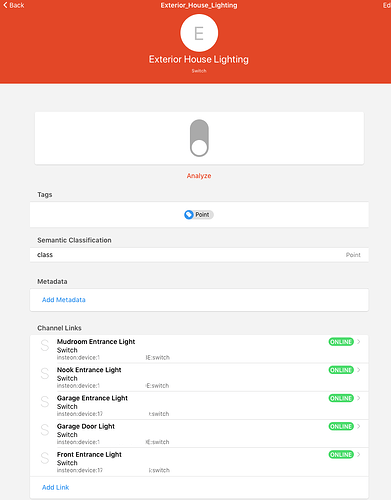Screen dimensions: 391x500
Task: Open the Edit button in header
Action: click(386, 5)
